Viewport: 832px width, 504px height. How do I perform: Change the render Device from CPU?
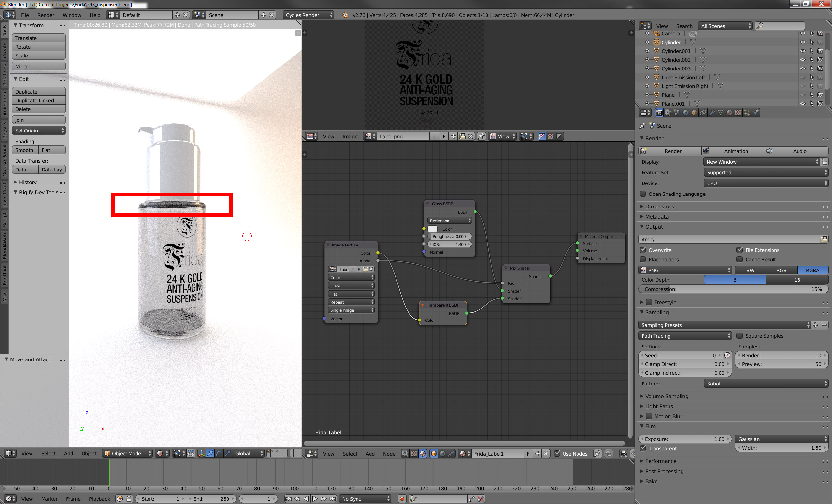[765, 183]
